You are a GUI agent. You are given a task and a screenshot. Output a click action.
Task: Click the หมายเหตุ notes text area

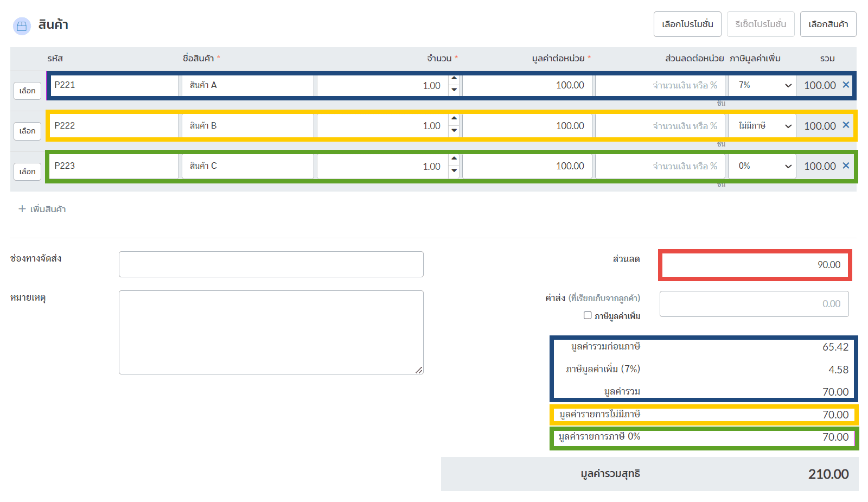pos(271,332)
